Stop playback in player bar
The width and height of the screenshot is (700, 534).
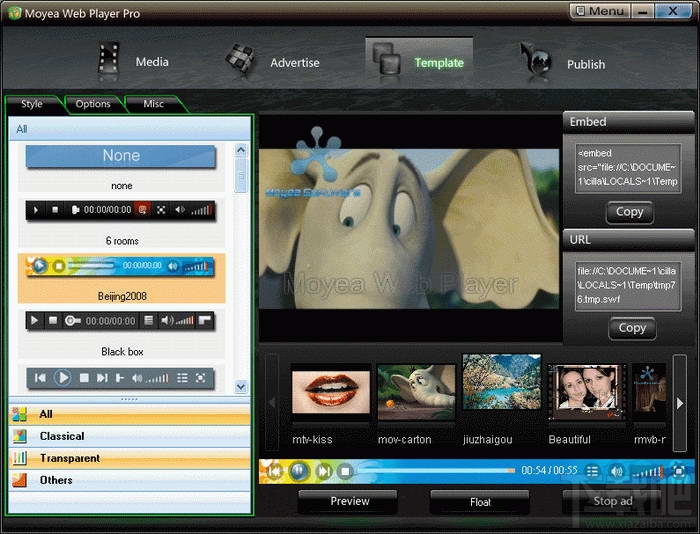345,471
